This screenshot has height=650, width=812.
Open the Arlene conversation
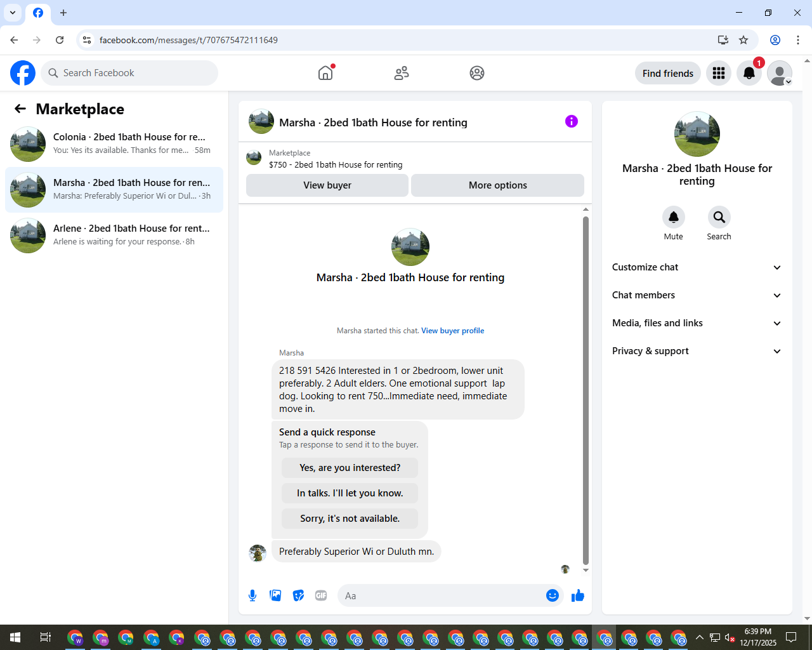point(114,235)
